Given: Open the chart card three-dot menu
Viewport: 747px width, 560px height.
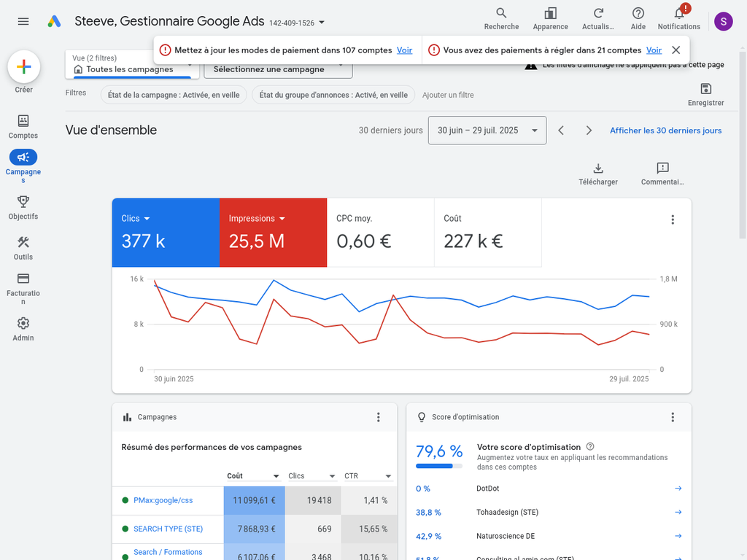Looking at the screenshot, I should (672, 219).
